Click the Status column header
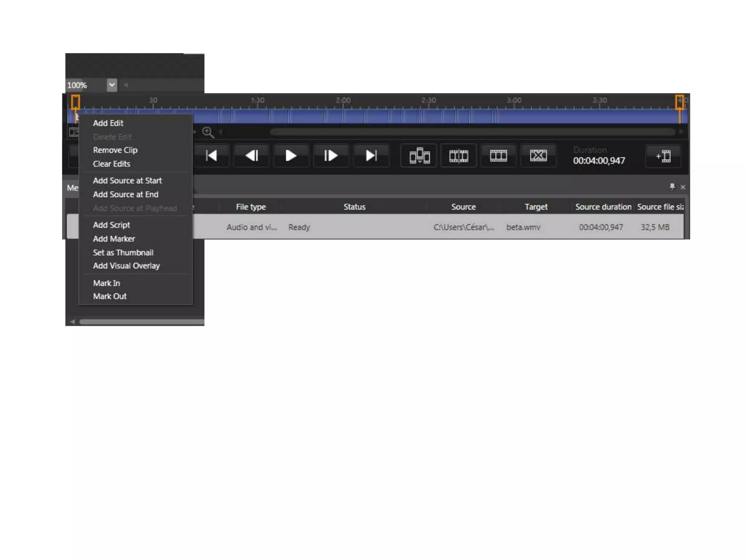Image resolution: width=747 pixels, height=560 pixels. coord(354,207)
